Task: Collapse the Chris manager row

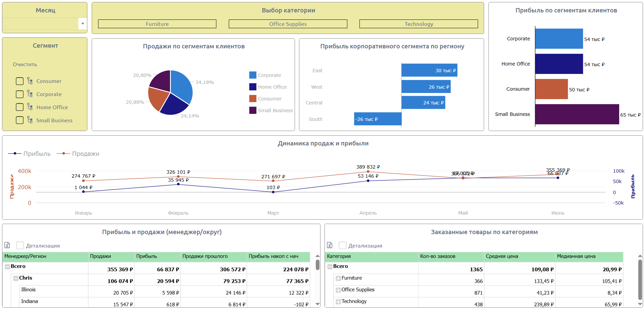Action: pyautogui.click(x=16, y=278)
